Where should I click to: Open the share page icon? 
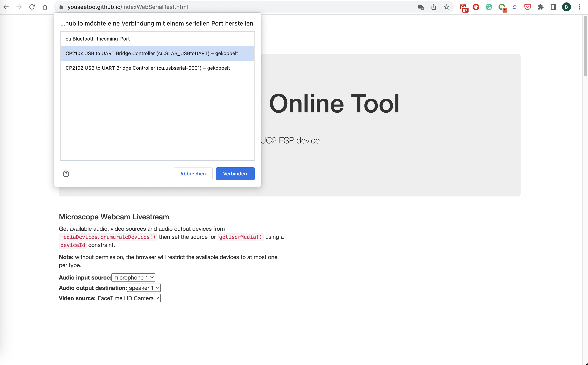click(434, 7)
